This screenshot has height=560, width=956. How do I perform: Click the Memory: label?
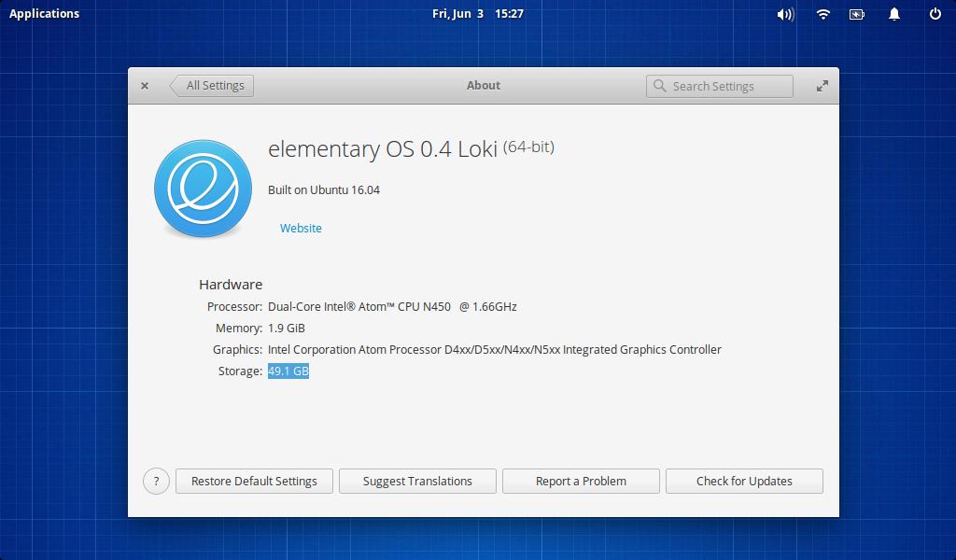[x=239, y=328]
